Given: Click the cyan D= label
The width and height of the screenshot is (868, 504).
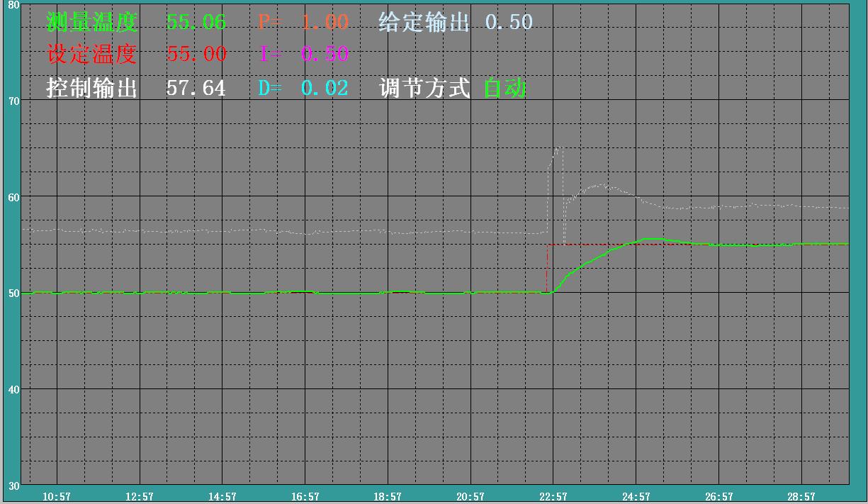Looking at the screenshot, I should (269, 88).
